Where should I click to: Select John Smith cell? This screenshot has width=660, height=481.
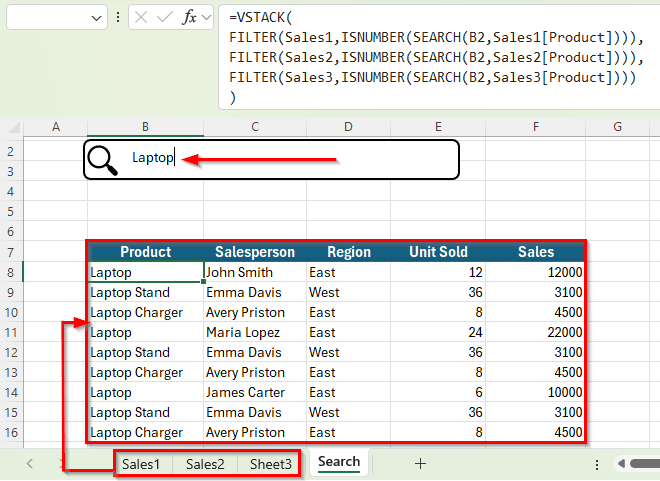(255, 272)
